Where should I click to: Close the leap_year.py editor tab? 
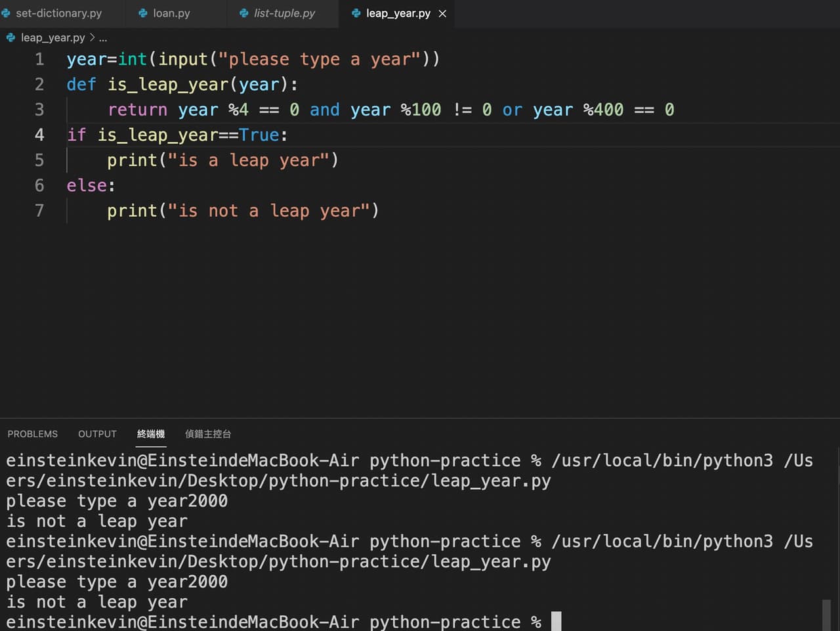442,13
